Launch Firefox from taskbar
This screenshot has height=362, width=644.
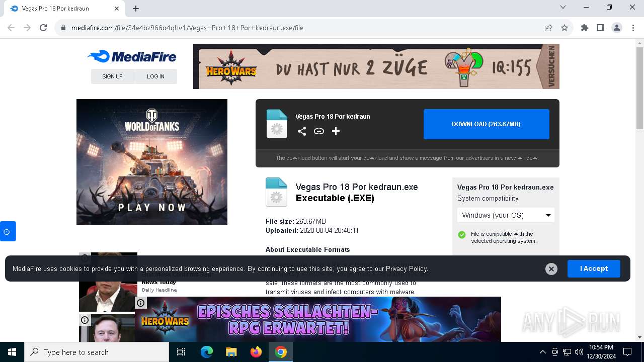point(256,352)
